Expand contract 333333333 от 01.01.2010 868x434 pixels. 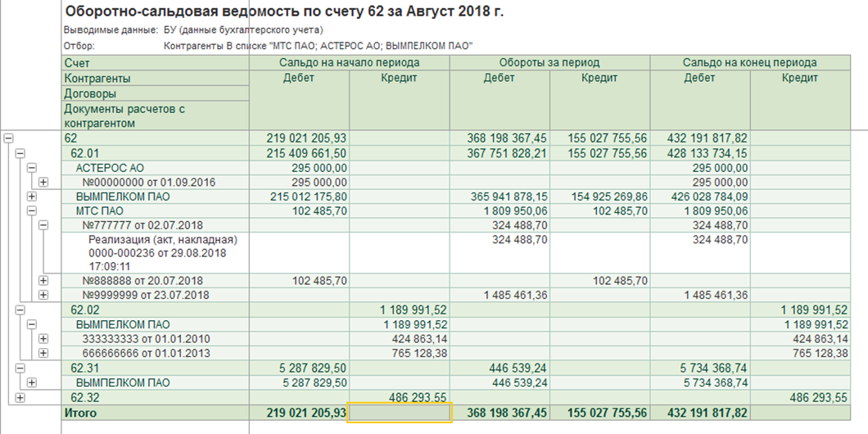(43, 339)
